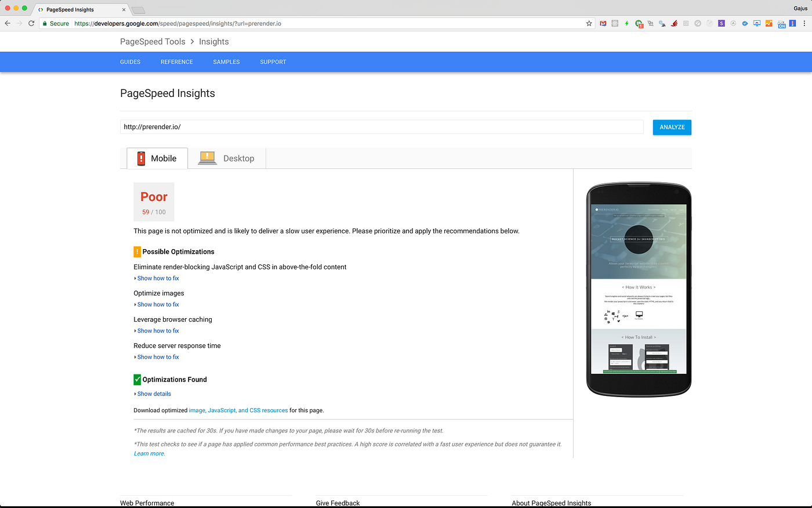Click the green lightning bolt extension
Viewport: 812px width, 508px height.
tap(626, 23)
